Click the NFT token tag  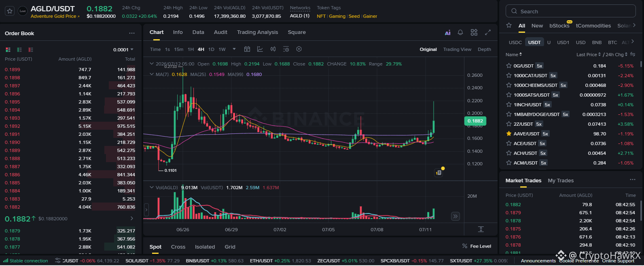tap(321, 16)
